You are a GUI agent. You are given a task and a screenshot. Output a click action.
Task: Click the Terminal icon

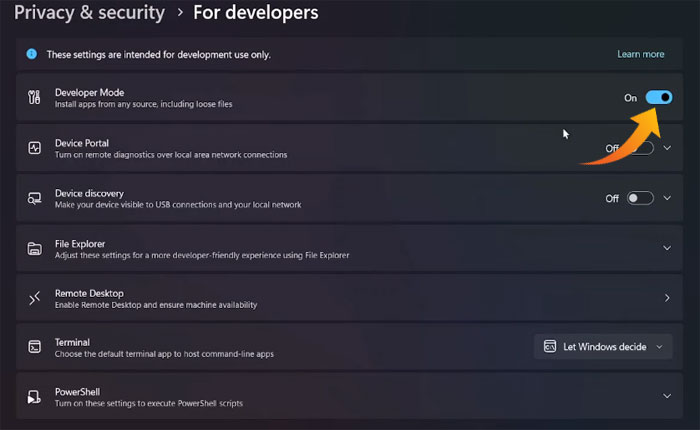[34, 347]
